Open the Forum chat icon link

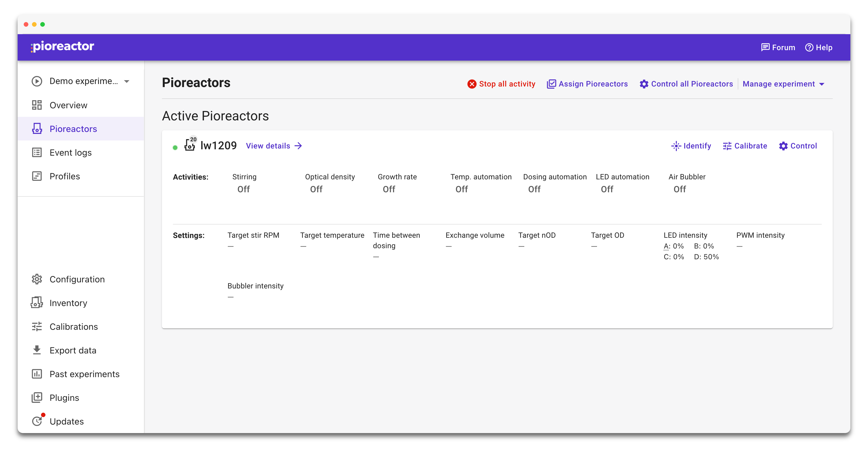765,48
